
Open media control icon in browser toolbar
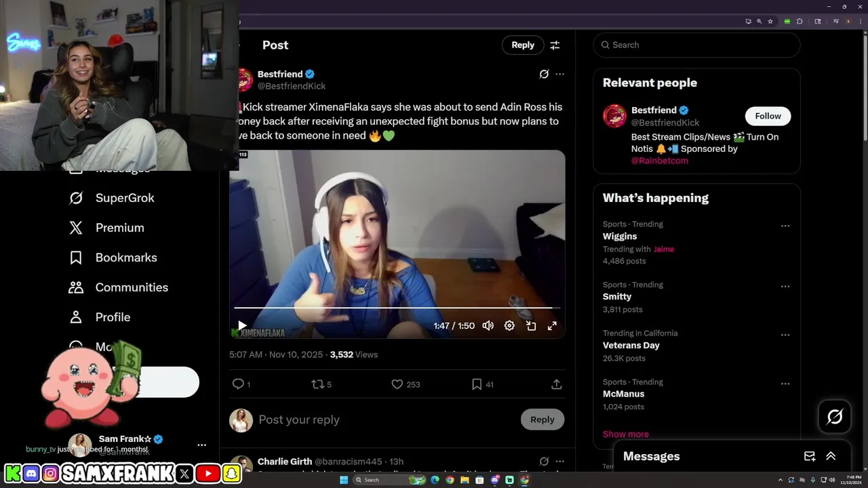click(x=836, y=22)
